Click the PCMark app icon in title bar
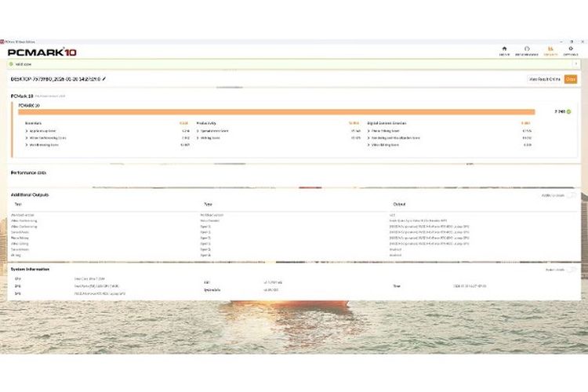 pos(2,42)
